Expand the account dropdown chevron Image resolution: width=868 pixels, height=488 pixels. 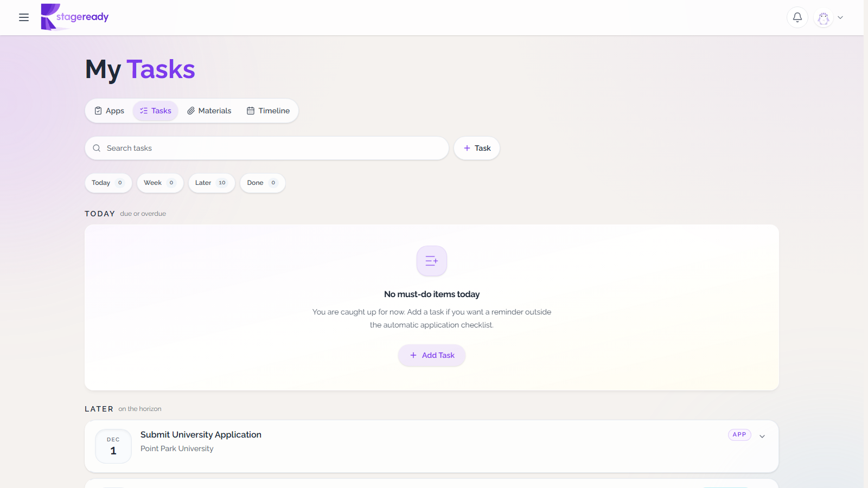click(840, 17)
